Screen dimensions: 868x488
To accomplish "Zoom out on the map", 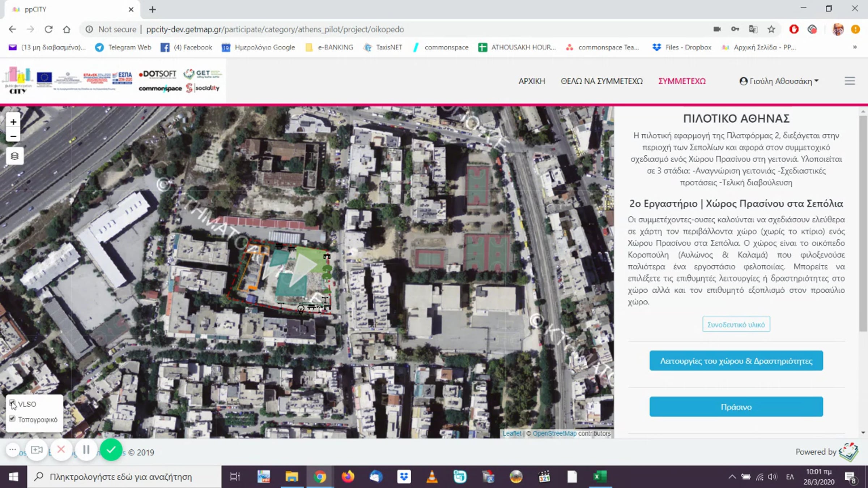I will tap(13, 136).
